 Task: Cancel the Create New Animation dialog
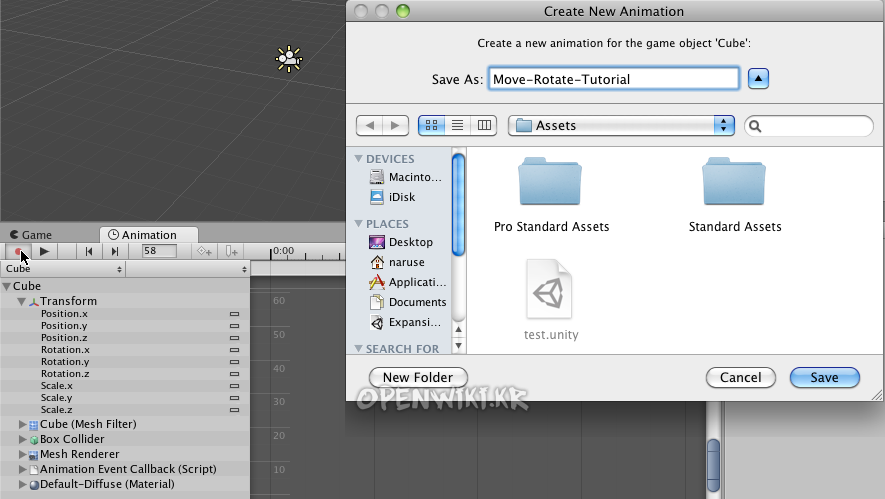pos(741,378)
